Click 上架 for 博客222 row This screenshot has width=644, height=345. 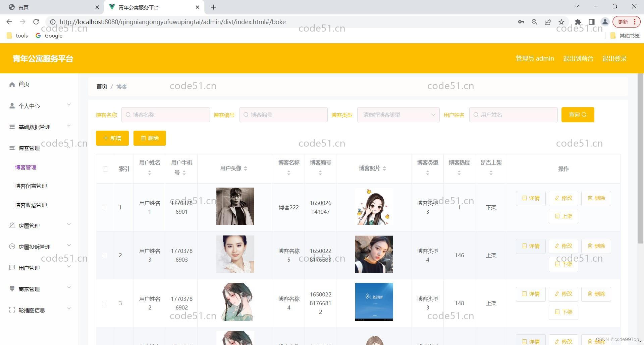coord(563,216)
